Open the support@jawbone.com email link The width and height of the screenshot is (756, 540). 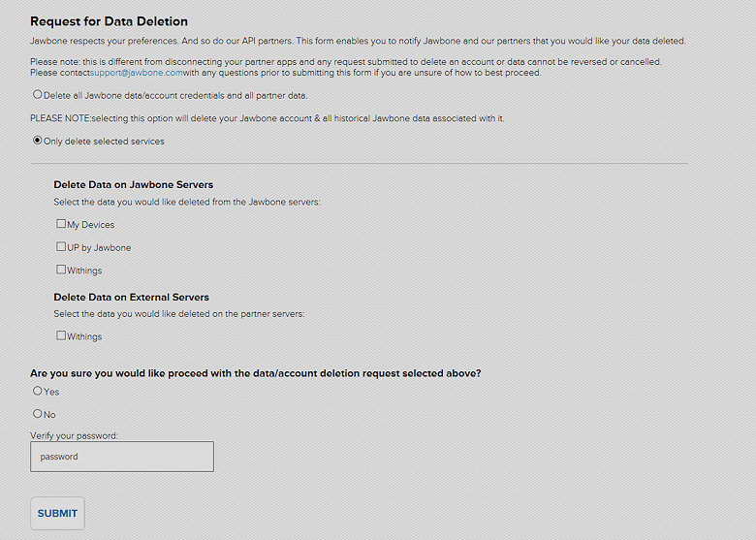tap(137, 73)
